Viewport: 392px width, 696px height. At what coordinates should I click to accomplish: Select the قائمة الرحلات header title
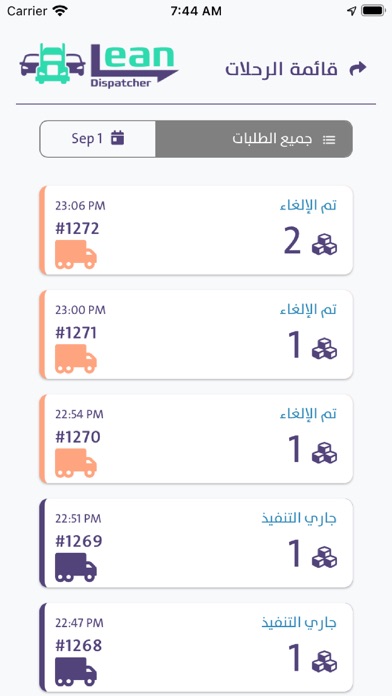[281, 69]
